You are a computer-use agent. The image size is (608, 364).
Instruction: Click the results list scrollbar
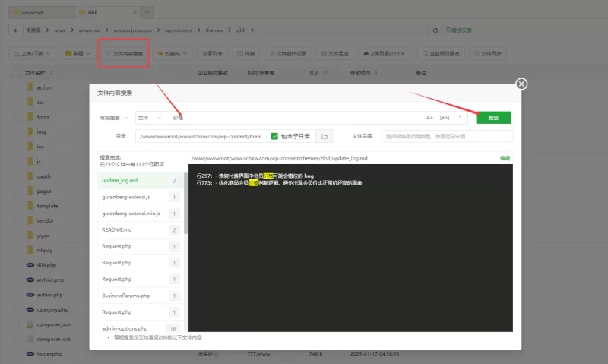[x=185, y=204]
